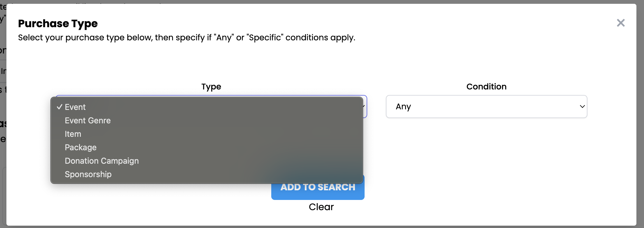Open the Condition dropdown showing Any
Screen dimensions: 644x228
click(486, 106)
